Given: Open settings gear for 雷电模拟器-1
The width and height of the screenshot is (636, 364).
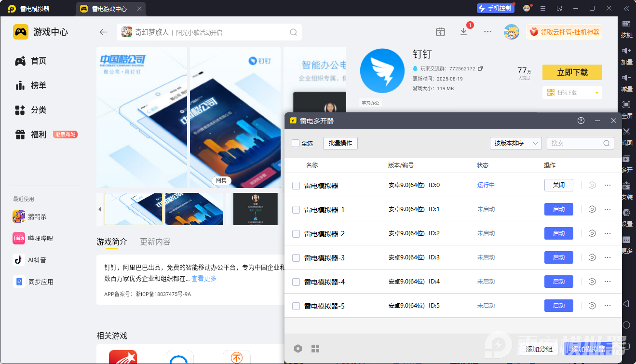Looking at the screenshot, I should pos(592,209).
